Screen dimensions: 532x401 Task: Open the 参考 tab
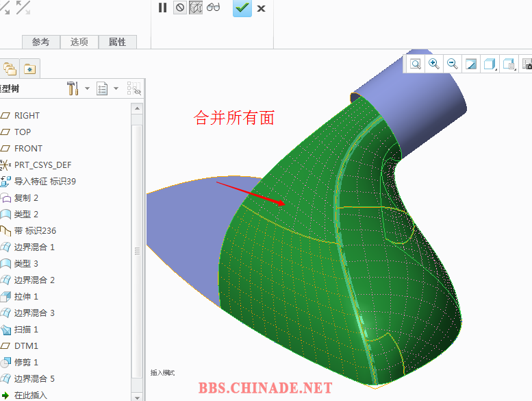(40, 42)
